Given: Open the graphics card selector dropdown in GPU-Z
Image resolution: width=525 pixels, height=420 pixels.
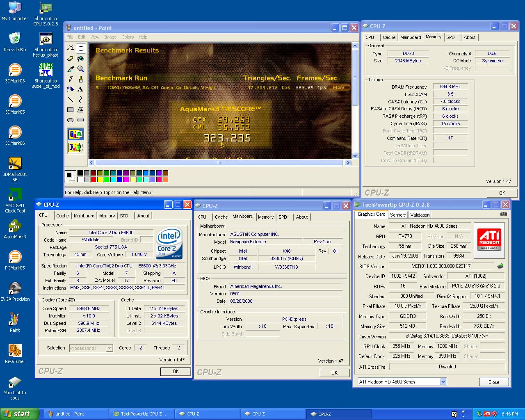Looking at the screenshot, I should click(x=443, y=381).
